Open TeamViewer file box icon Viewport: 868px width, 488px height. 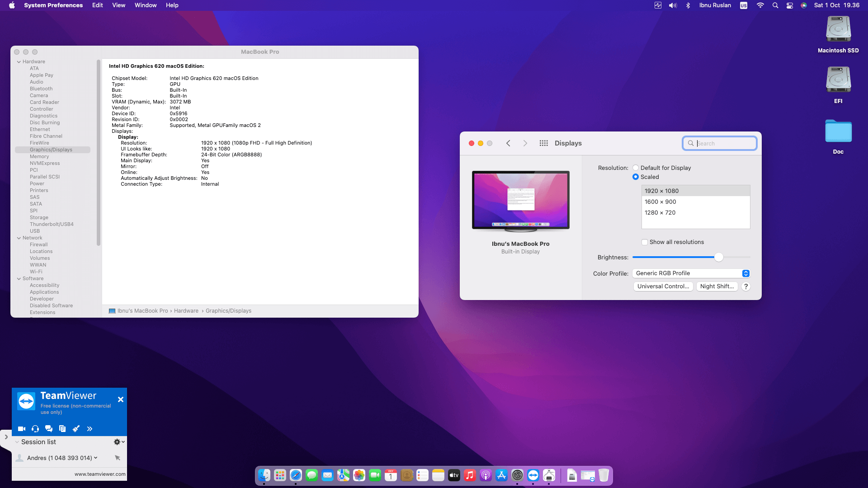(x=62, y=428)
